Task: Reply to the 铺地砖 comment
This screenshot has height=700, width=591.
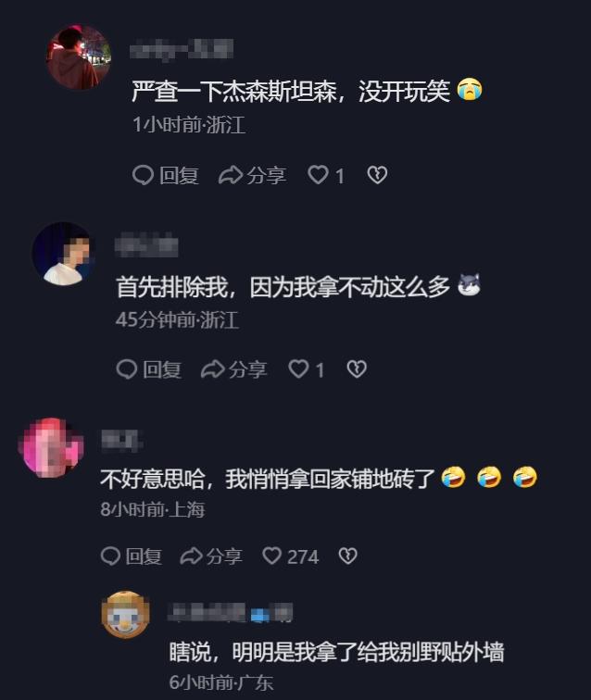Action: point(132,556)
